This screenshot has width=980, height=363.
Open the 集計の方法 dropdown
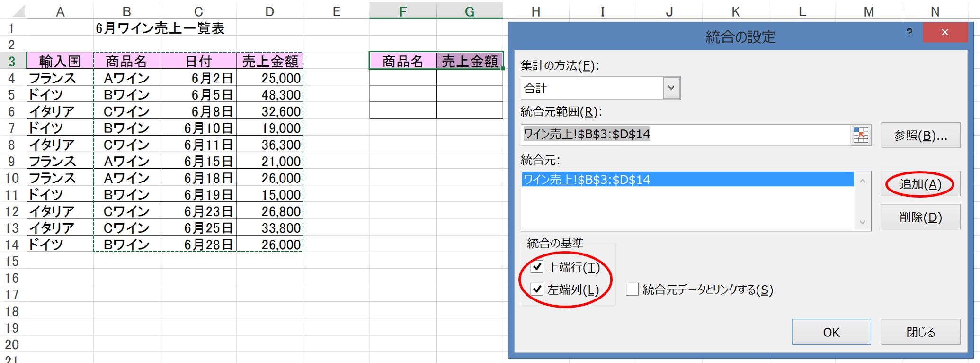tap(671, 88)
